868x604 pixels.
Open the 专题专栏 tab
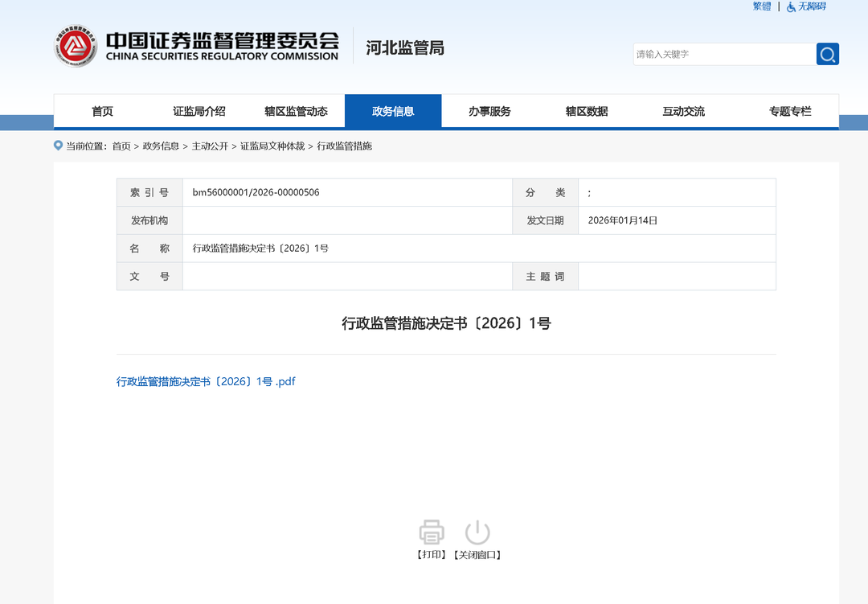tap(790, 111)
